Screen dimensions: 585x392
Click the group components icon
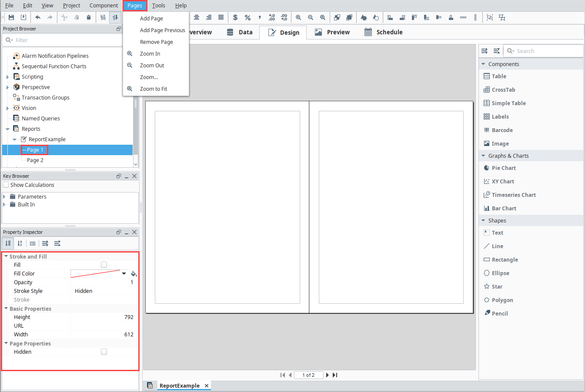point(490,17)
